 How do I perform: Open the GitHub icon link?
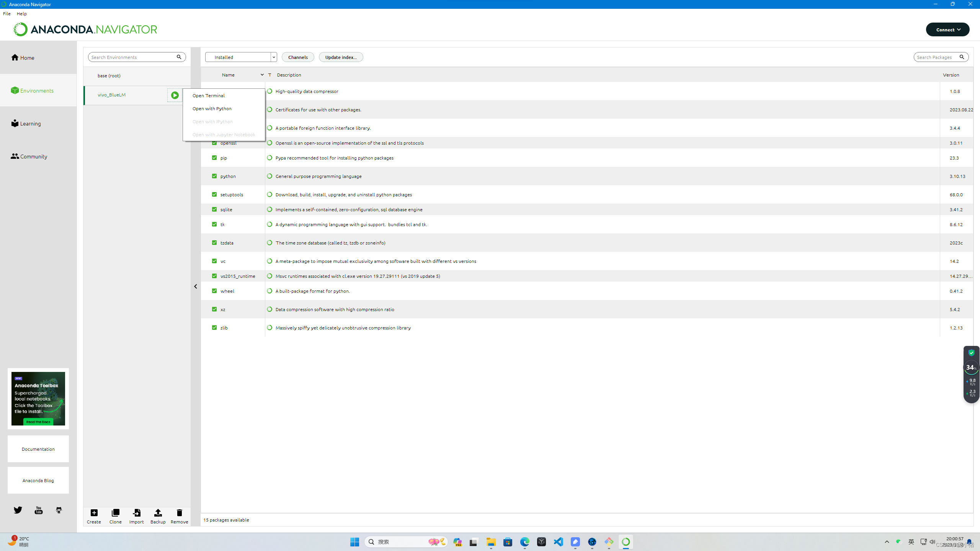(x=59, y=510)
